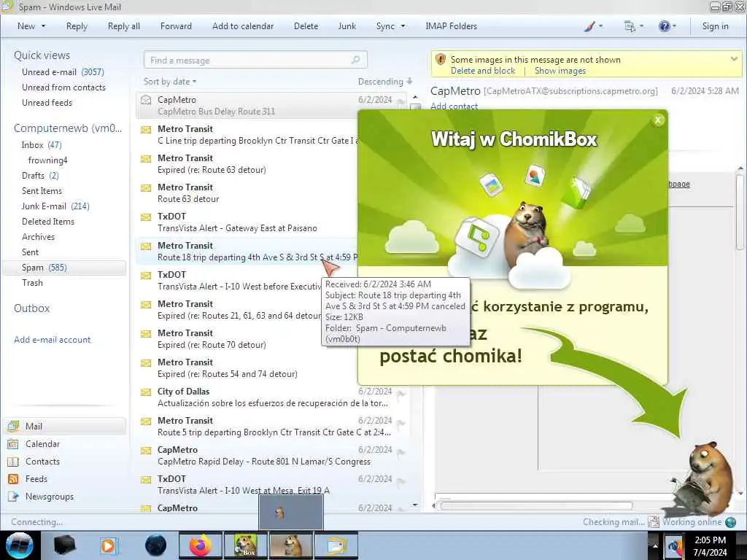Click the ChomikBox hamster mascot on desktop

coord(704,480)
